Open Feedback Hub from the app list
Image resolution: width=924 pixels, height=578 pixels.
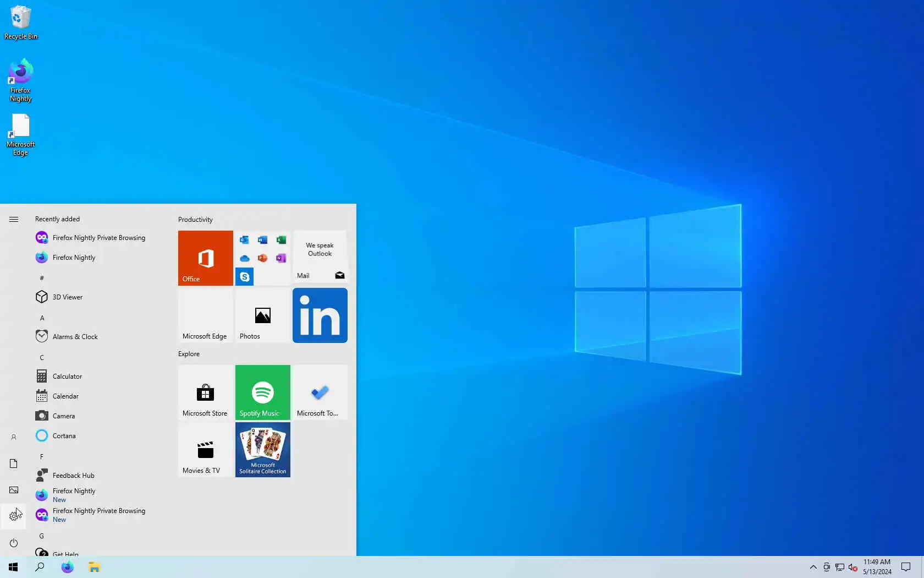99,476
